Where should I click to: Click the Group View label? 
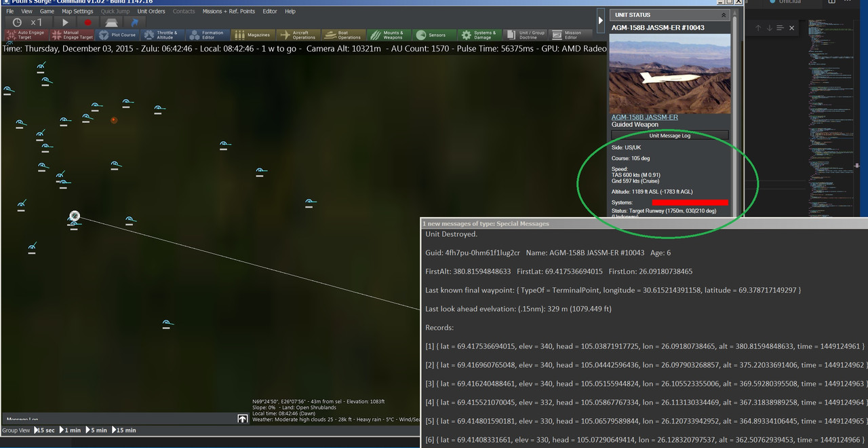[x=16, y=430]
